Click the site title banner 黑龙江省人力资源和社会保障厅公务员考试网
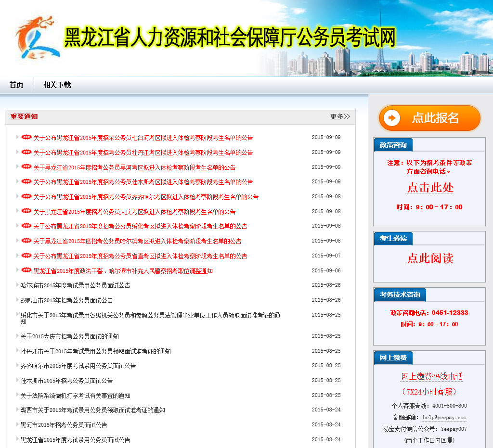This screenshot has height=448, width=493. [230, 38]
